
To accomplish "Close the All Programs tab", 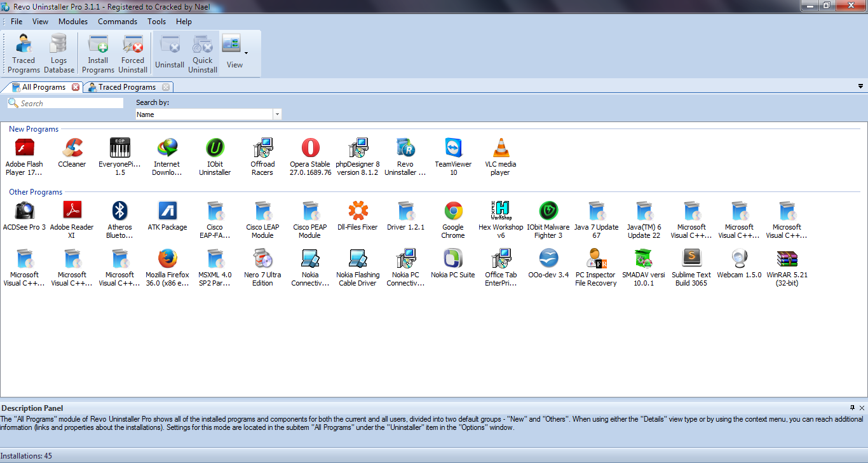I will [x=76, y=87].
